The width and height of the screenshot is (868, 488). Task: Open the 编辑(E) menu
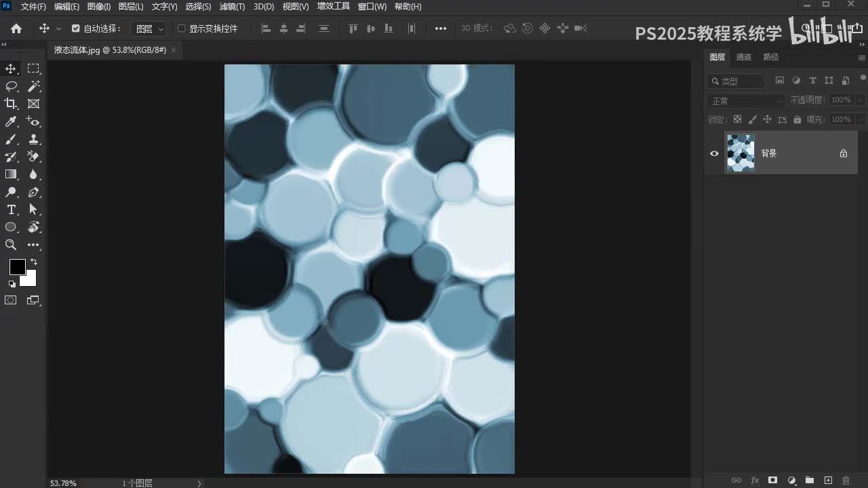pos(66,6)
